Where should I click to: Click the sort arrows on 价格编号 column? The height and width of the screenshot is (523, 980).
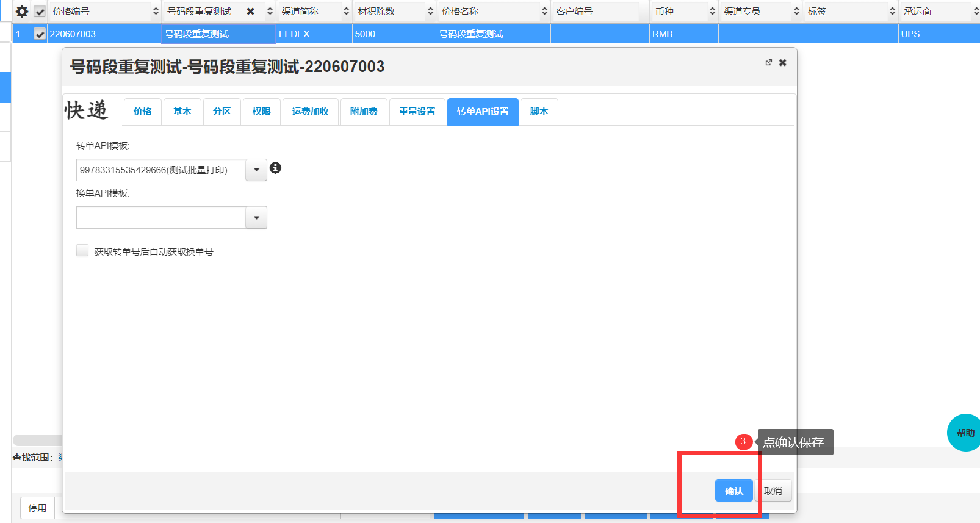coord(156,12)
